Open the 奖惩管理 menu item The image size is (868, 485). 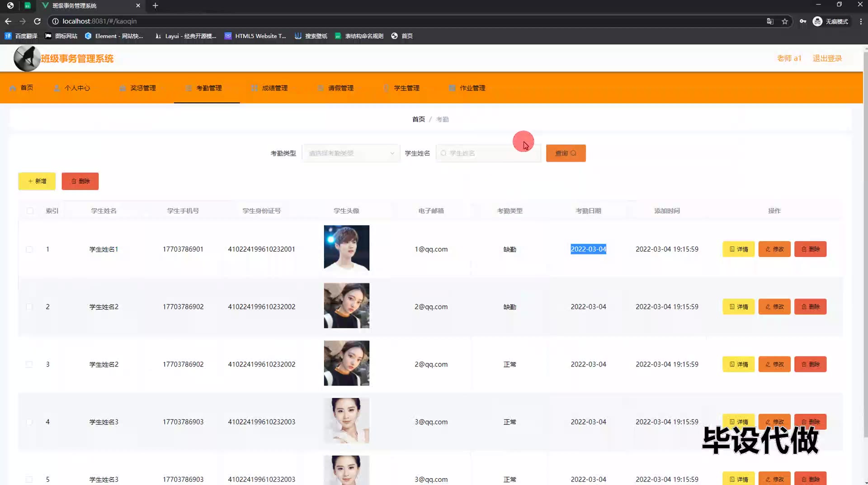pyautogui.click(x=138, y=88)
